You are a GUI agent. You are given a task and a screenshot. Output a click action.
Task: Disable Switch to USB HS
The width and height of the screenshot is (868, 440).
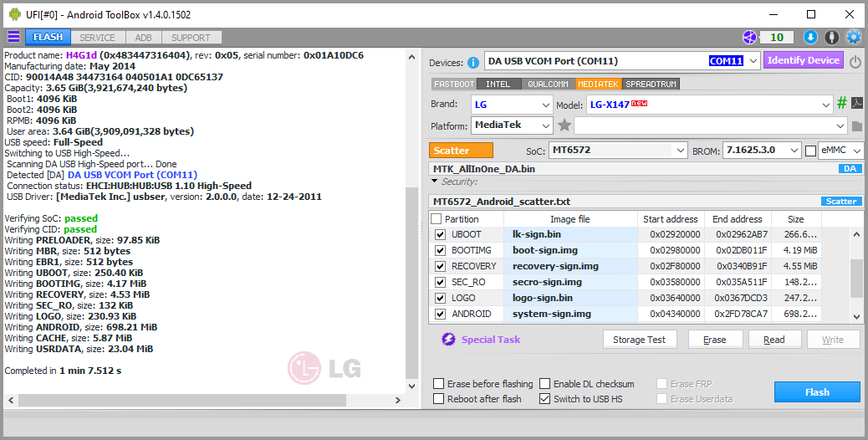544,398
